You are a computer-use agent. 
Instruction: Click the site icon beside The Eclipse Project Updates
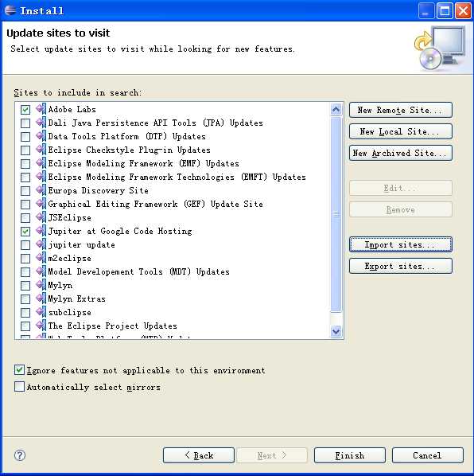coord(41,326)
